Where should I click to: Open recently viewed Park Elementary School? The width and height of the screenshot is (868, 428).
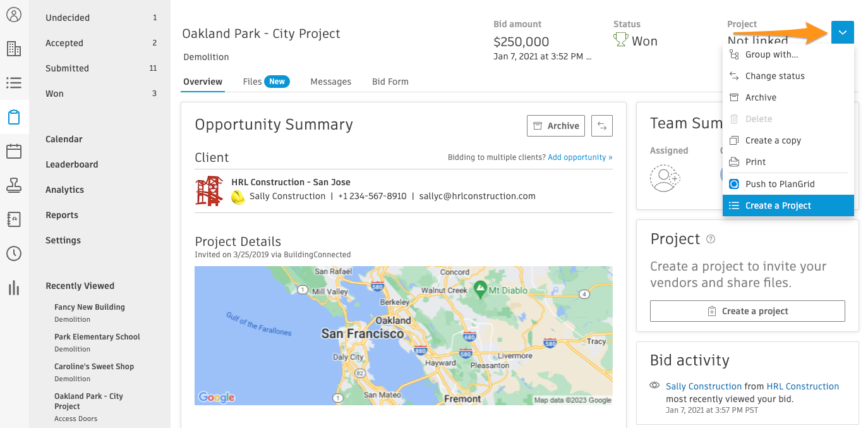(x=97, y=337)
